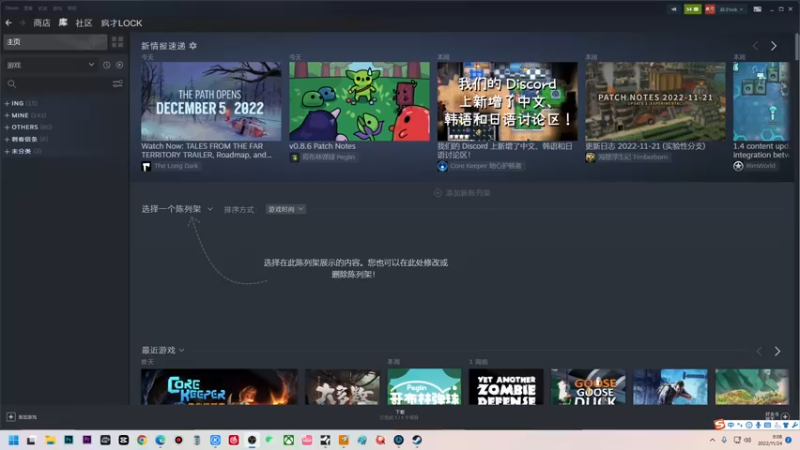800x450 pixels.
Task: Open the 疯才LOCK profile tab
Action: [121, 23]
